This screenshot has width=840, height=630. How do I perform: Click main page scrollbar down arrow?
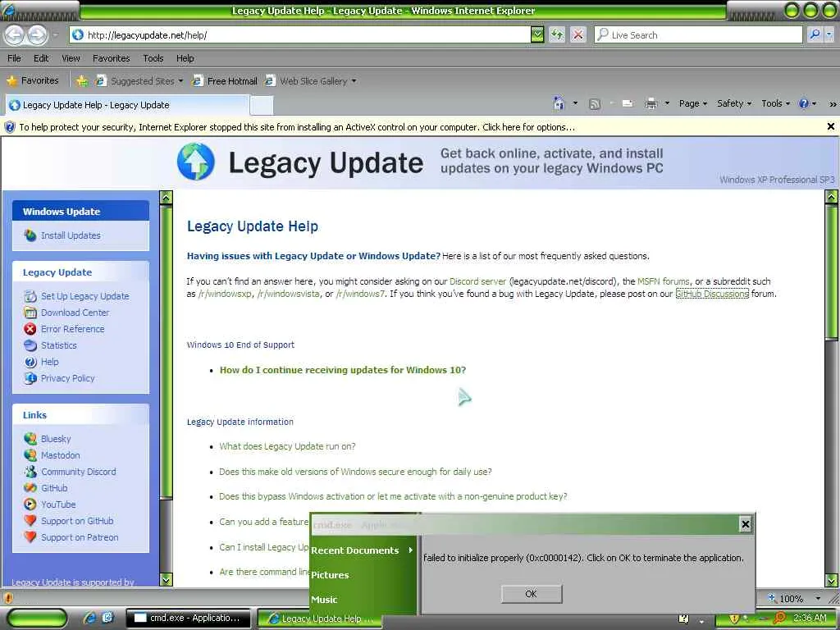point(832,580)
